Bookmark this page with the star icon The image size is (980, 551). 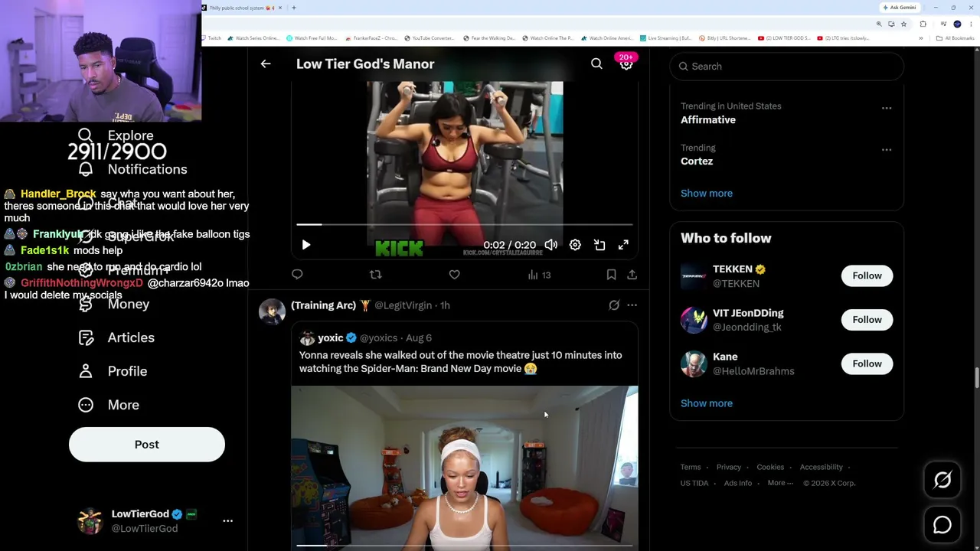[903, 24]
